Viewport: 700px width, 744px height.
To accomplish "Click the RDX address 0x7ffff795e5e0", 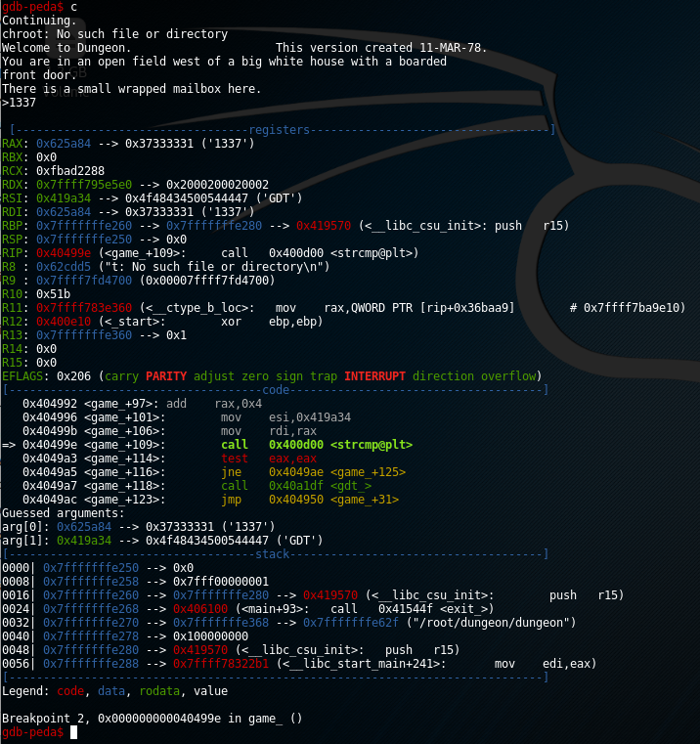I will [84, 185].
